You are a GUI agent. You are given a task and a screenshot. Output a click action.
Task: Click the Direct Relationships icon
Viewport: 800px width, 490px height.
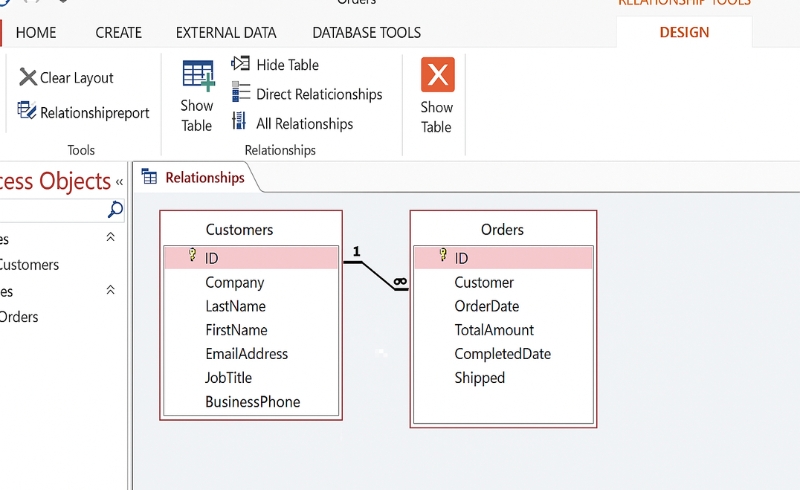point(241,92)
